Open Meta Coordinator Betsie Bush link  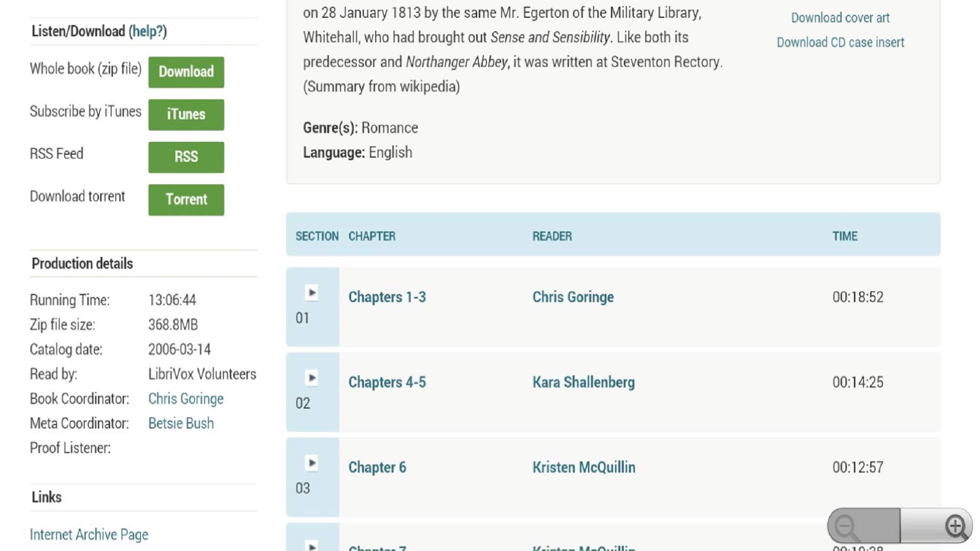click(181, 423)
